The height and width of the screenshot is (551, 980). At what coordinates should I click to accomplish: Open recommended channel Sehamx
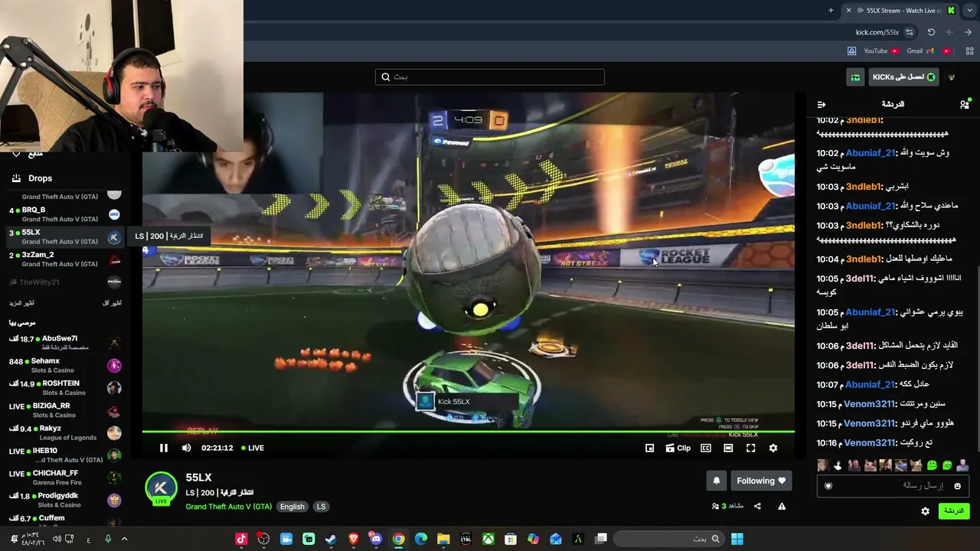(x=64, y=366)
